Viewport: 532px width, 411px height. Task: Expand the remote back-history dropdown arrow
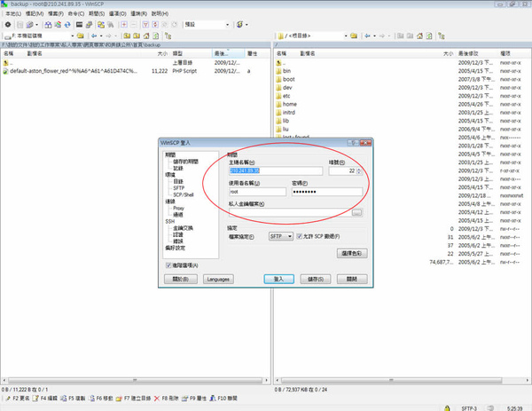point(374,36)
